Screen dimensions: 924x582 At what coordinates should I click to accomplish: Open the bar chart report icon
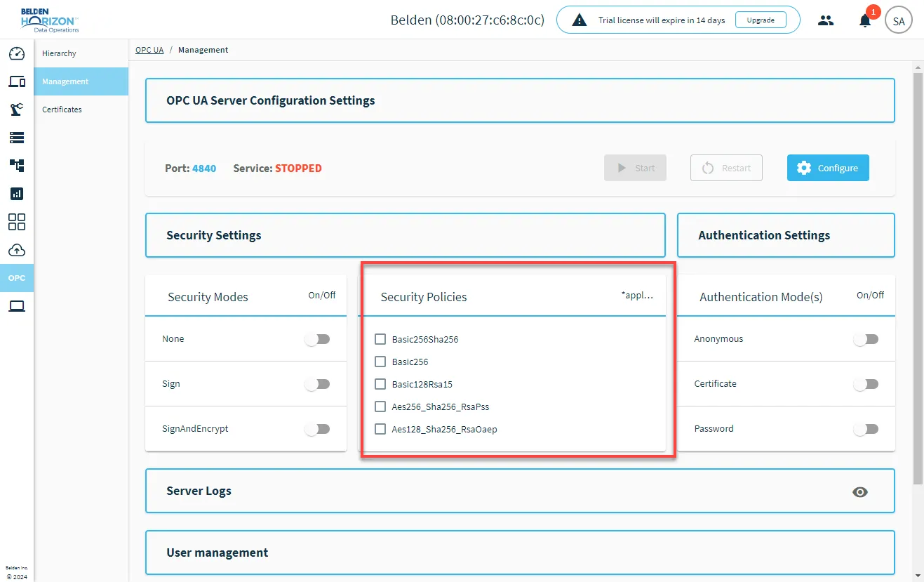pos(17,194)
